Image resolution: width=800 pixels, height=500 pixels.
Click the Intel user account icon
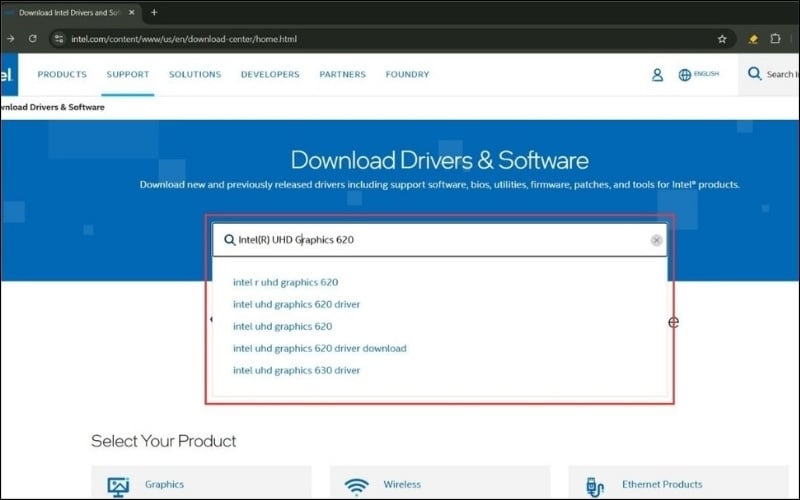click(657, 75)
